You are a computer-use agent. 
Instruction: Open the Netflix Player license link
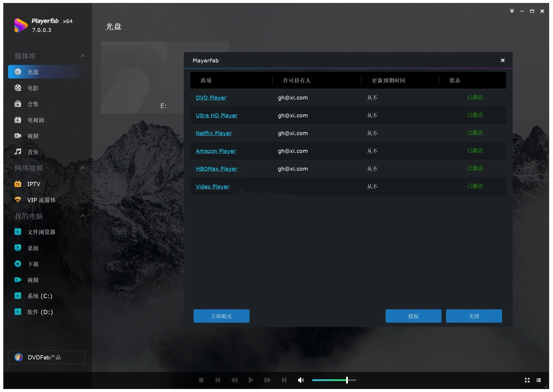(x=214, y=133)
